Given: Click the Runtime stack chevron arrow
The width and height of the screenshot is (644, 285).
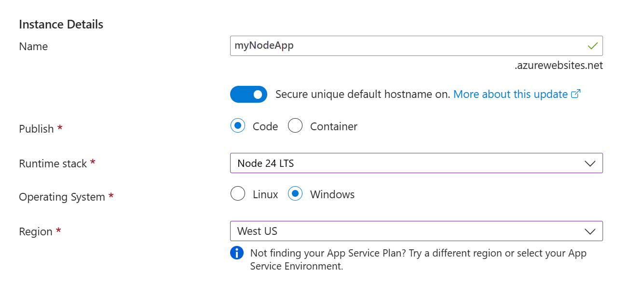Looking at the screenshot, I should [x=590, y=163].
